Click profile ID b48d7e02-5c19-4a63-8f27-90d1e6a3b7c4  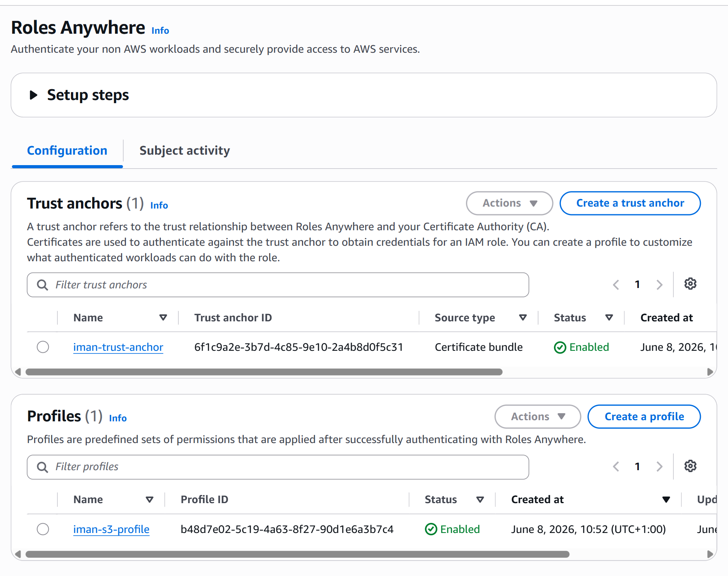287,529
